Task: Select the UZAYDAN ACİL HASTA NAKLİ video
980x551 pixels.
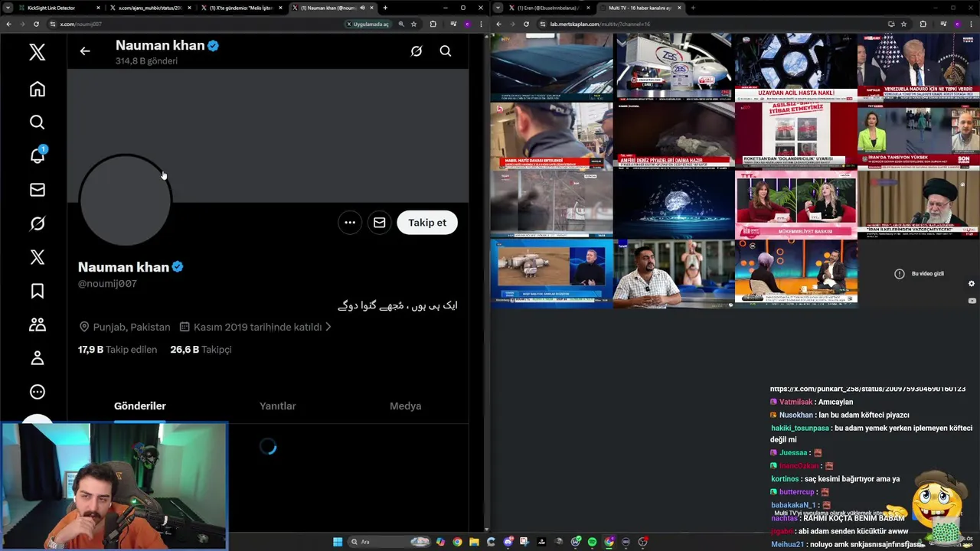Action: point(796,67)
